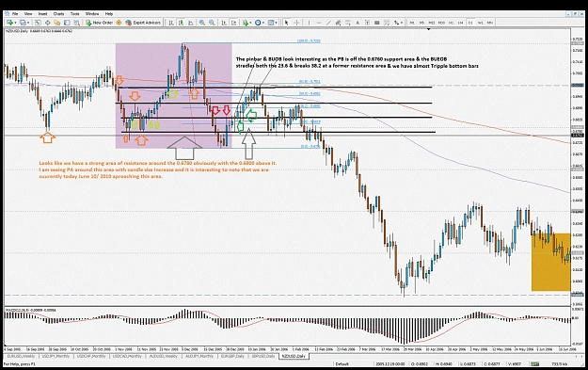This screenshot has height=370, width=588.
Task: Open the Indicators list dropdown
Action: pyautogui.click(x=246, y=23)
